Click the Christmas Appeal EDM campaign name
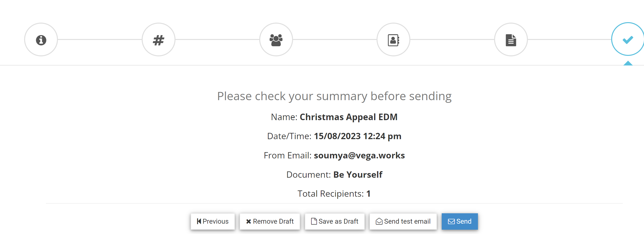This screenshot has height=234, width=644. (x=349, y=117)
